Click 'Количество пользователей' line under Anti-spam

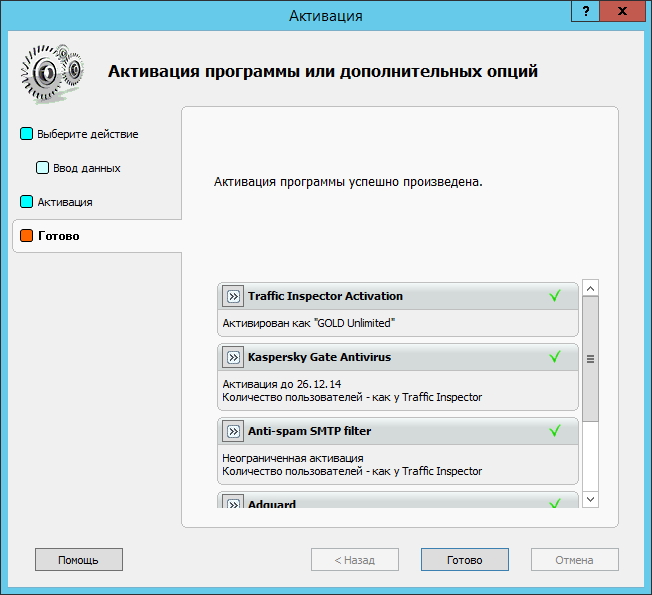pos(352,472)
